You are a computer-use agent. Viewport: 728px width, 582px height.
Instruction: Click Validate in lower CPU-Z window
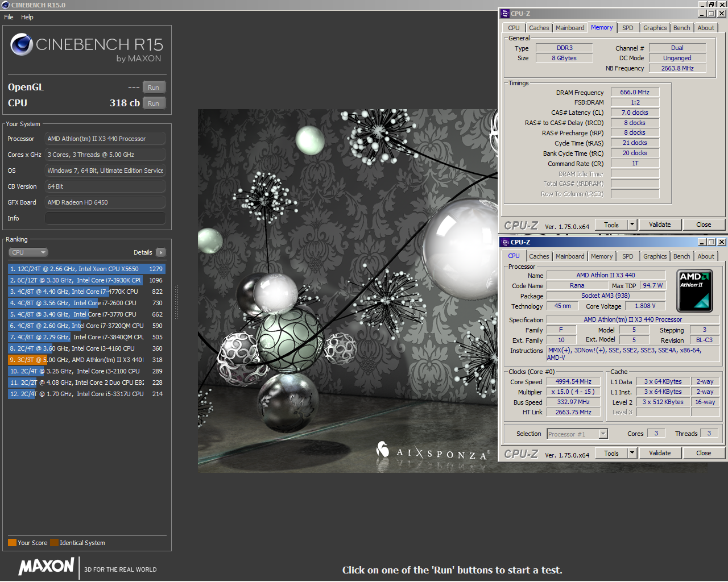coord(660,453)
